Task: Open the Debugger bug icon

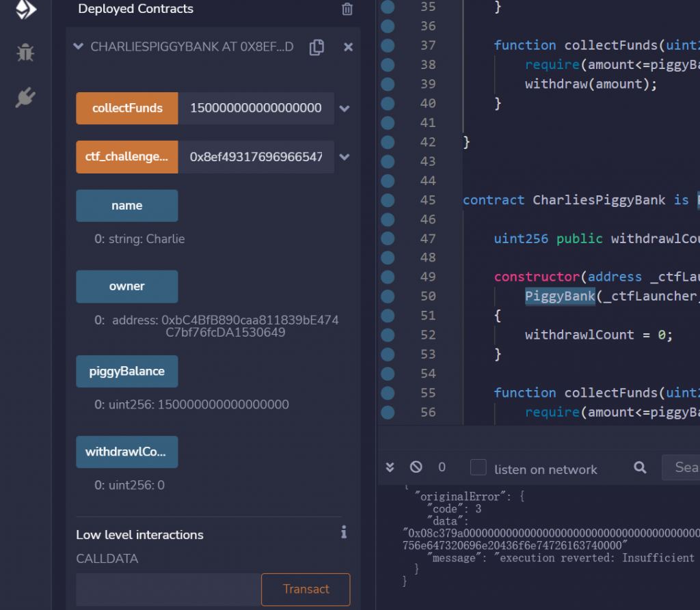Action: tap(26, 53)
